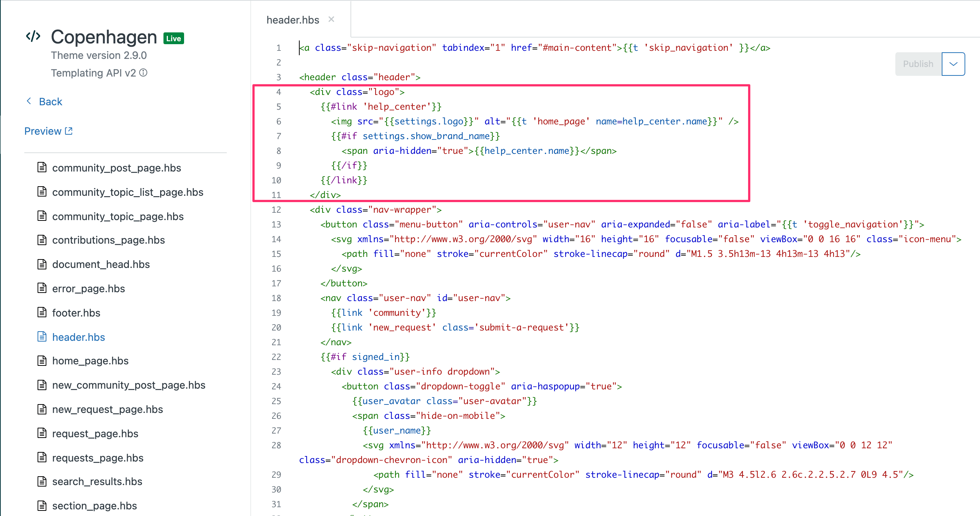The width and height of the screenshot is (980, 516).
Task: Go back using the Back link
Action: click(50, 102)
